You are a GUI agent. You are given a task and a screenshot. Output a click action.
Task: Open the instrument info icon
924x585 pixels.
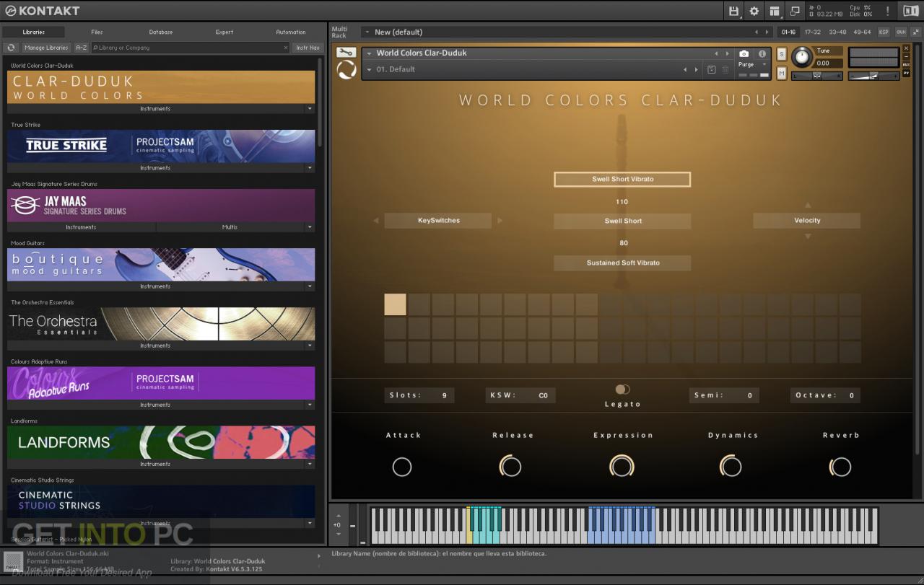coord(762,53)
